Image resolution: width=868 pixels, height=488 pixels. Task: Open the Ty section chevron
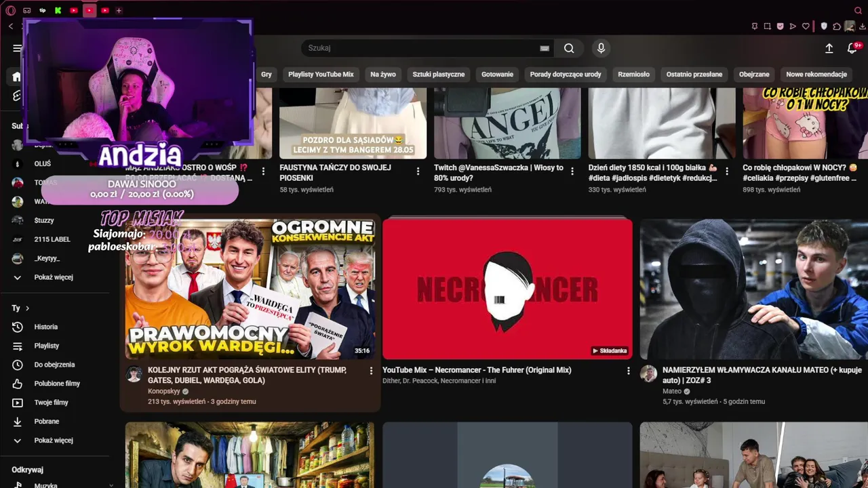click(27, 308)
